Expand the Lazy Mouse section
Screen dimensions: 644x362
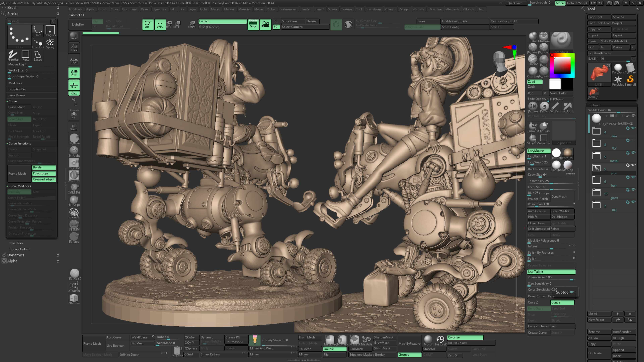click(x=17, y=95)
